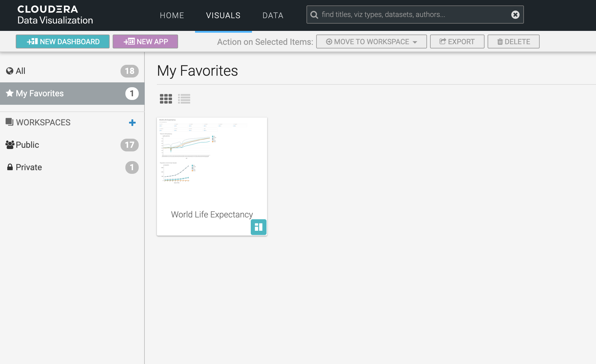Viewport: 596px width, 364px height.
Task: Switch to list view layout
Action: tap(184, 99)
